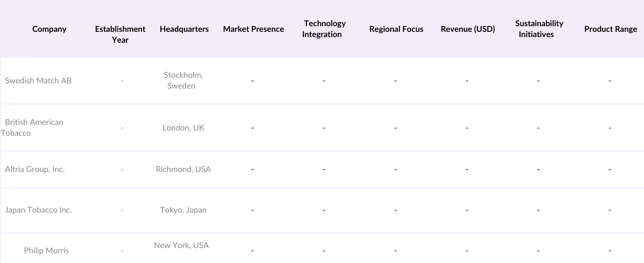Click the Company column header
Image resolution: width=644 pixels, height=263 pixels.
coord(49,29)
